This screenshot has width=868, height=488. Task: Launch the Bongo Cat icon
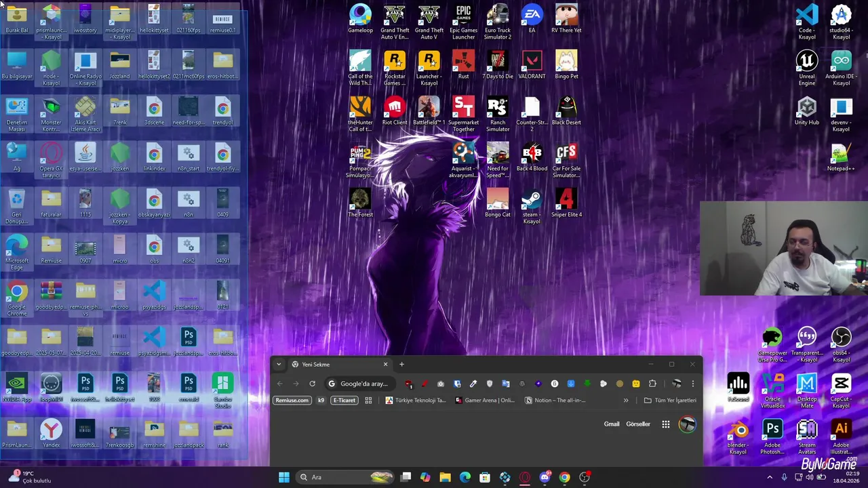click(x=497, y=203)
